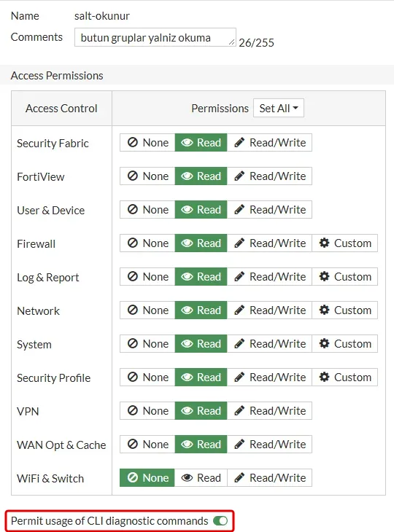This screenshot has height=532, width=394.
Task: Set User & Device permission to Read
Action: [201, 210]
